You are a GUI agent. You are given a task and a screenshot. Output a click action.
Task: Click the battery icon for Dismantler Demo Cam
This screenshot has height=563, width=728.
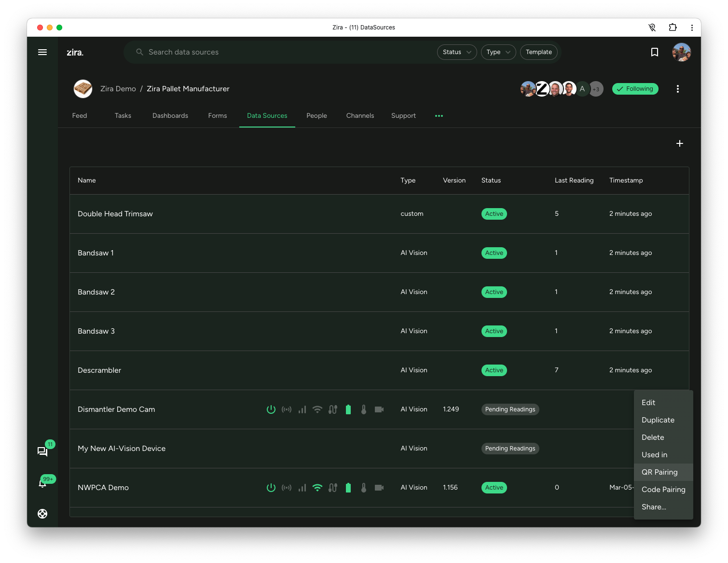point(348,409)
